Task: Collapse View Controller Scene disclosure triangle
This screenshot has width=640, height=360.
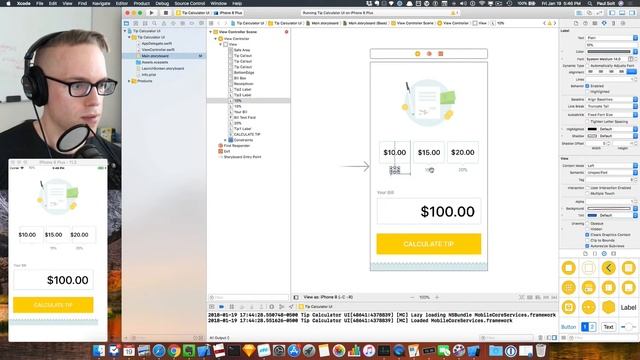Action: 211,32
